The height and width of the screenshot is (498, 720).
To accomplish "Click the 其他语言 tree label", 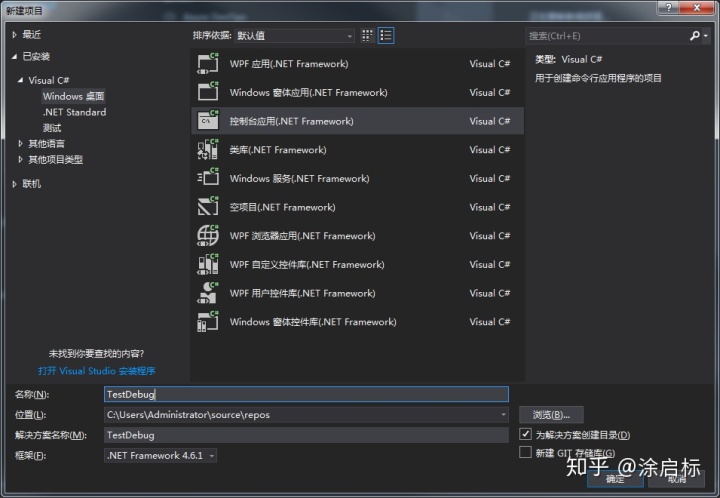I will click(46, 144).
